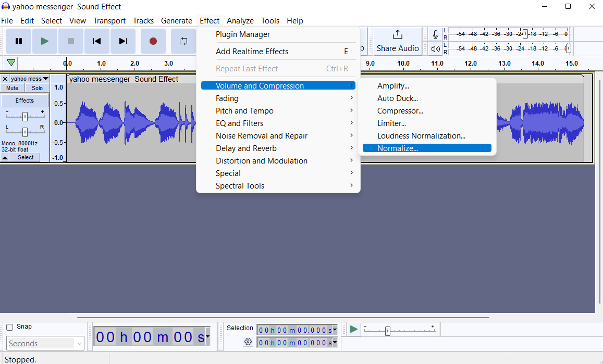The width and height of the screenshot is (603, 364).
Task: Open the yahoo mess track name dropdown
Action: [29, 79]
